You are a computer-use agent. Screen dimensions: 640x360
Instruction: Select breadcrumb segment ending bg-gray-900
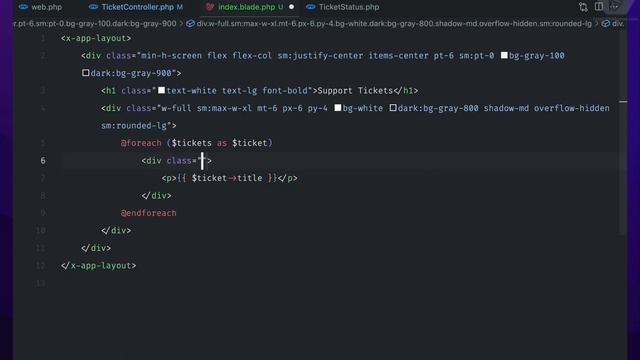95,24
